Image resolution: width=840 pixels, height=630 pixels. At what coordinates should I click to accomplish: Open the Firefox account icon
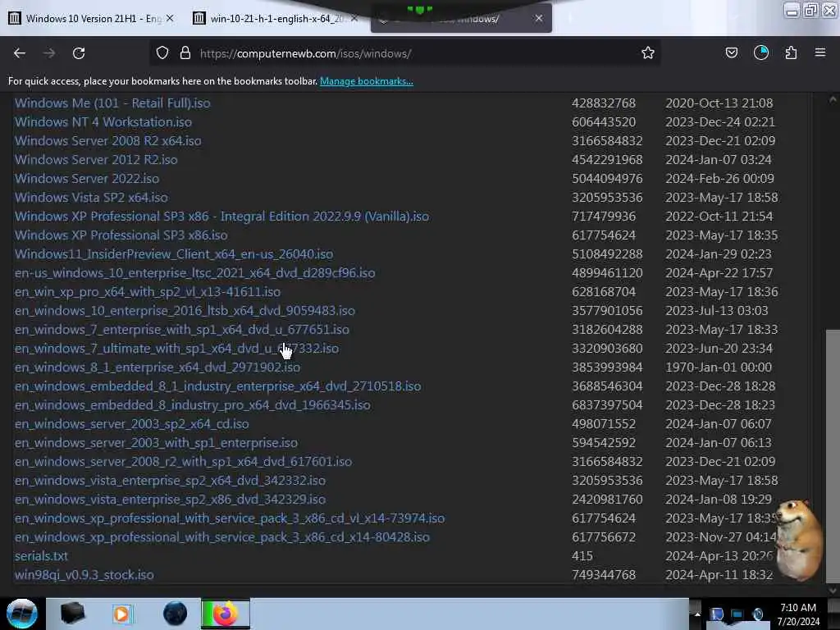[761, 53]
